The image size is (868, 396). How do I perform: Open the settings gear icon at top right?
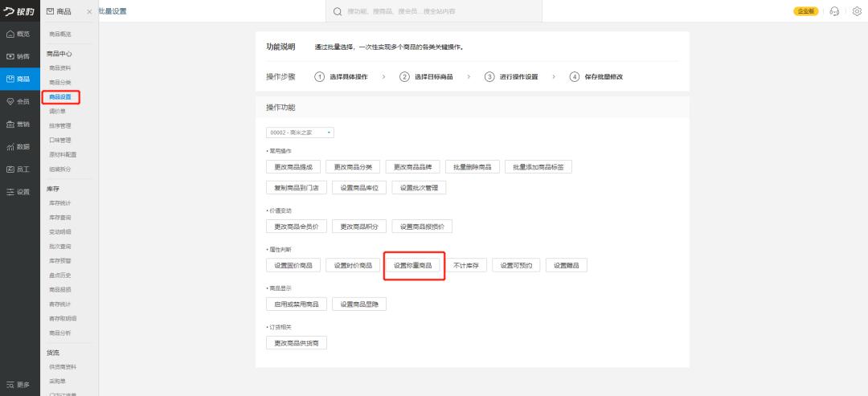click(x=857, y=11)
